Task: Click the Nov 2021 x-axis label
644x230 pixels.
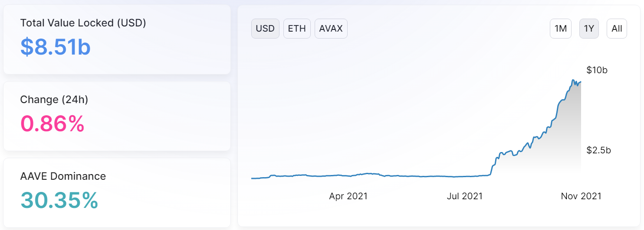Action: click(581, 196)
